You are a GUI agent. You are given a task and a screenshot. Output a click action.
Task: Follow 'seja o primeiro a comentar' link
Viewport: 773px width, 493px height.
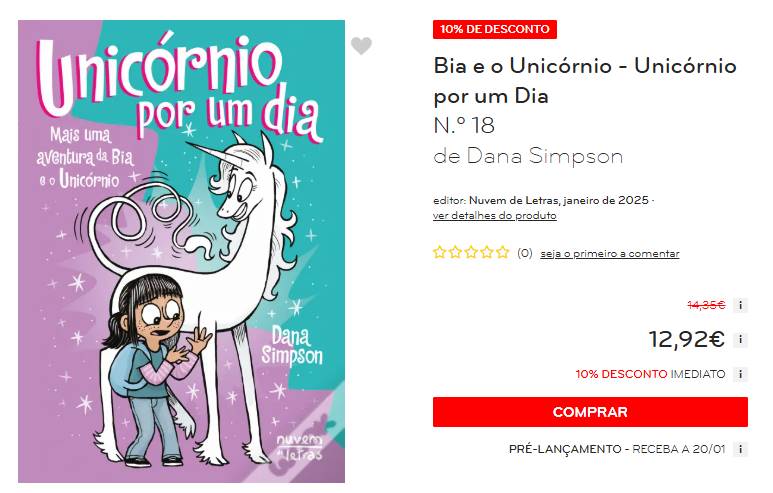[x=610, y=253]
